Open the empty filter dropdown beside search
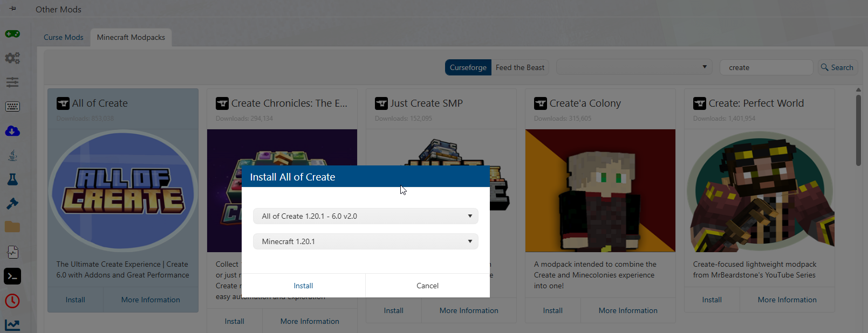Screen dimensions: 868x333 (634, 67)
